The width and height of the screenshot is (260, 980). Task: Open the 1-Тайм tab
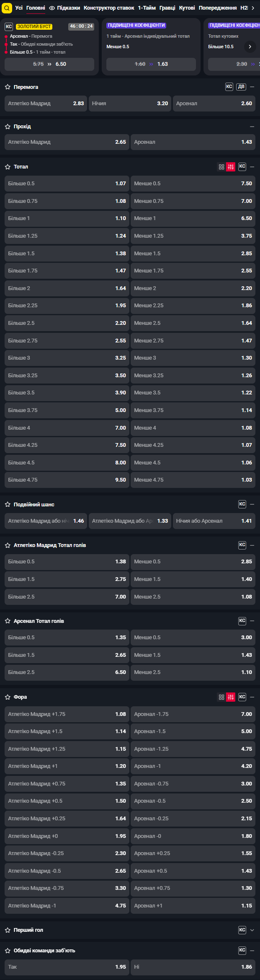pyautogui.click(x=147, y=8)
